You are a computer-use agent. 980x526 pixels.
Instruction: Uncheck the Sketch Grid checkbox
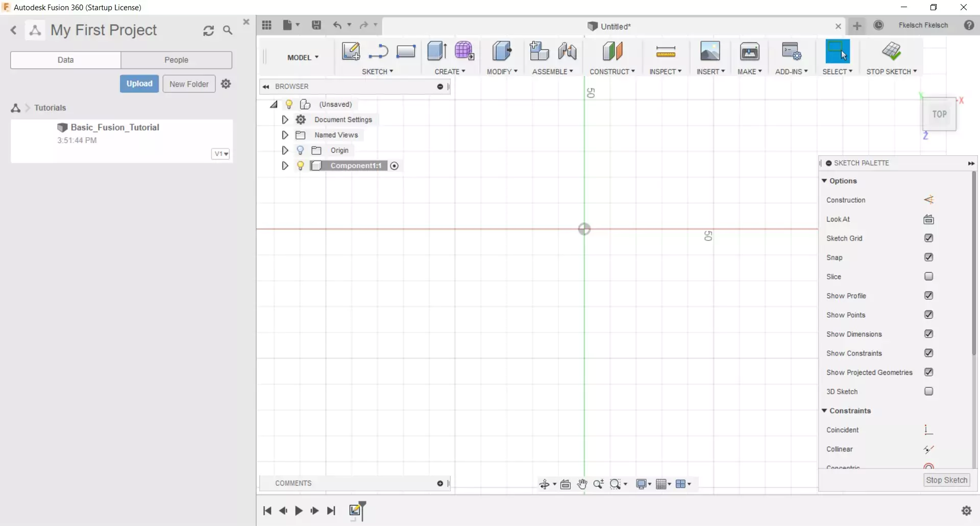point(928,238)
